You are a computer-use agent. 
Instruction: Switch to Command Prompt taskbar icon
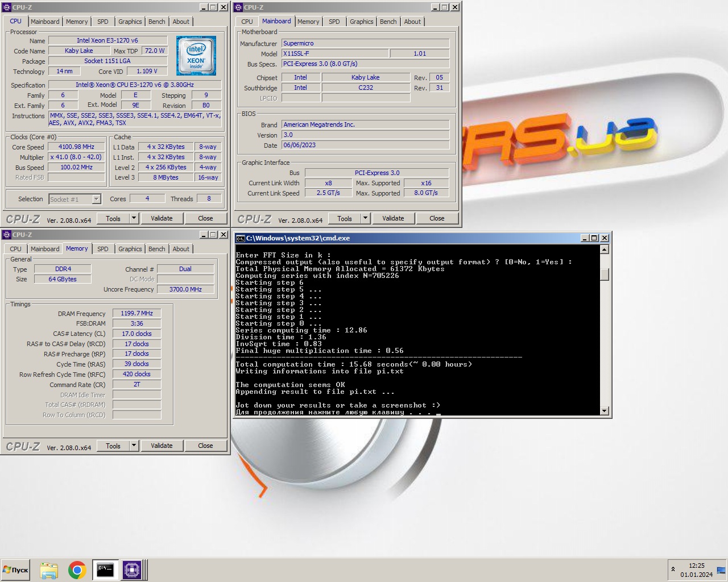click(x=105, y=570)
